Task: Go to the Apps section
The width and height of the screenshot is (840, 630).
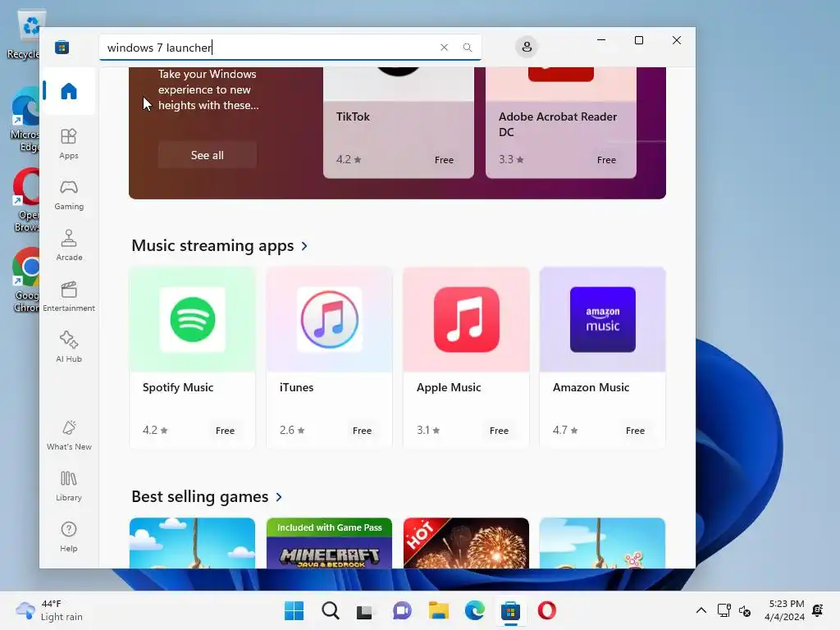Action: (69, 144)
